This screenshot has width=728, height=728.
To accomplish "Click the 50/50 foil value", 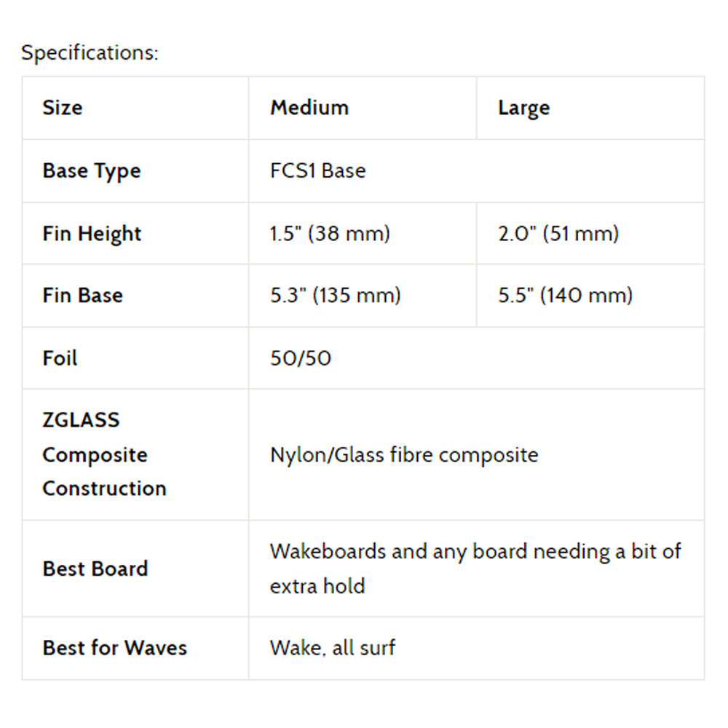I will point(300,358).
